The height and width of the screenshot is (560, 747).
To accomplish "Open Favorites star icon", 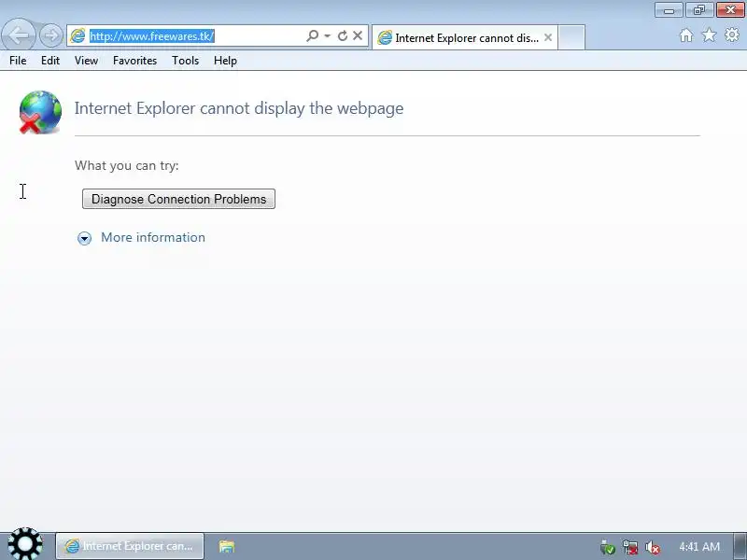I will click(710, 35).
